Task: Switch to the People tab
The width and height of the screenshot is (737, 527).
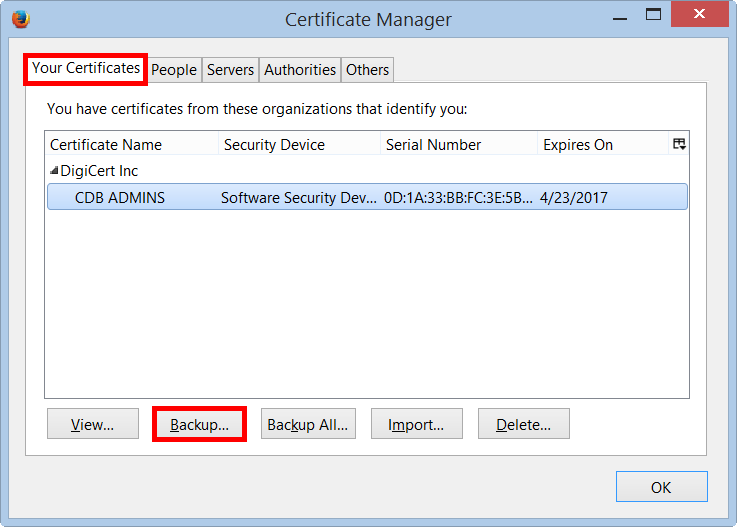Action: (x=174, y=70)
